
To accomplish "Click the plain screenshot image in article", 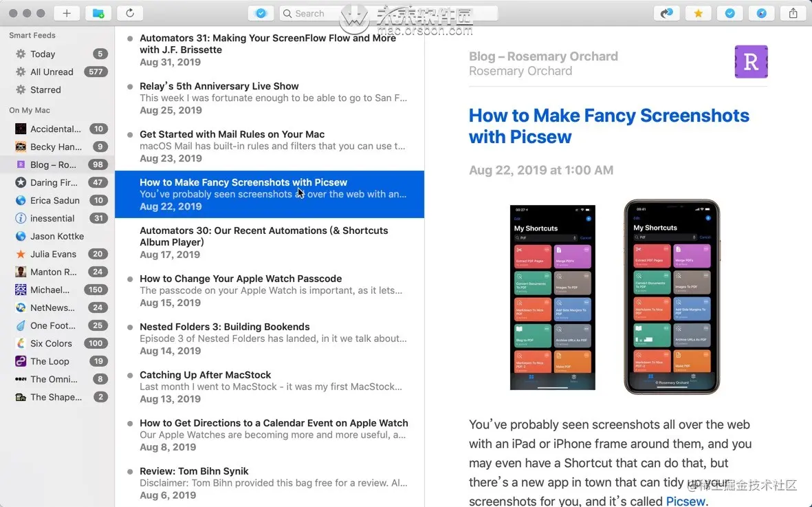I will click(553, 297).
